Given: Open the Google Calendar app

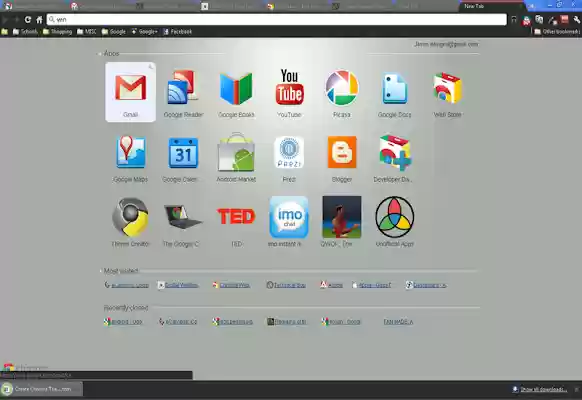Looking at the screenshot, I should pyautogui.click(x=183, y=158).
